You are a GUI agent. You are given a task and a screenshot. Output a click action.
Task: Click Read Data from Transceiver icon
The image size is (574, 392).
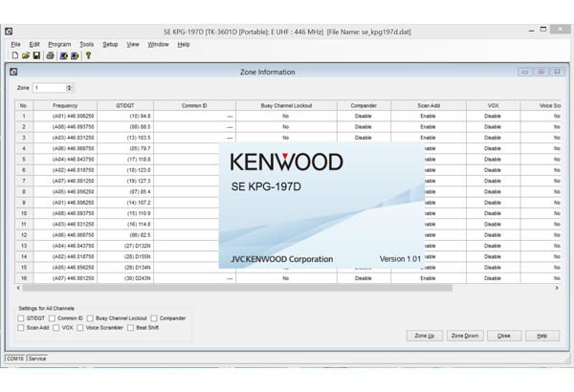[x=64, y=56]
